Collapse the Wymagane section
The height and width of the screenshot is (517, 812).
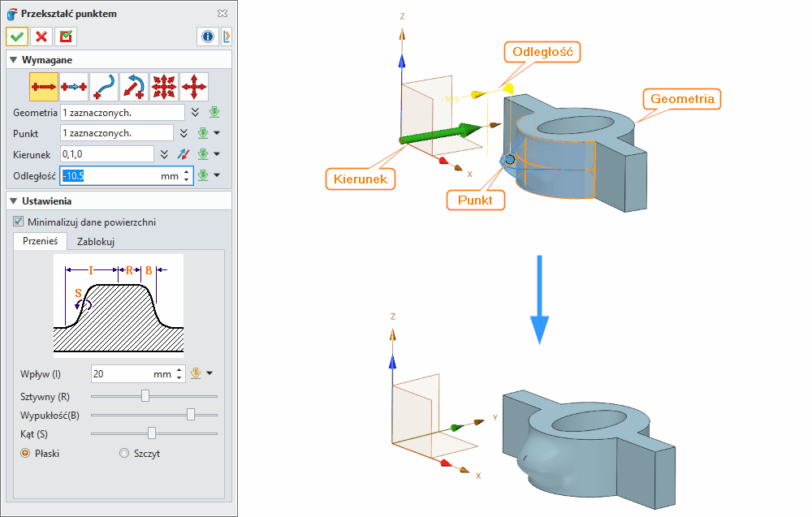click(14, 59)
